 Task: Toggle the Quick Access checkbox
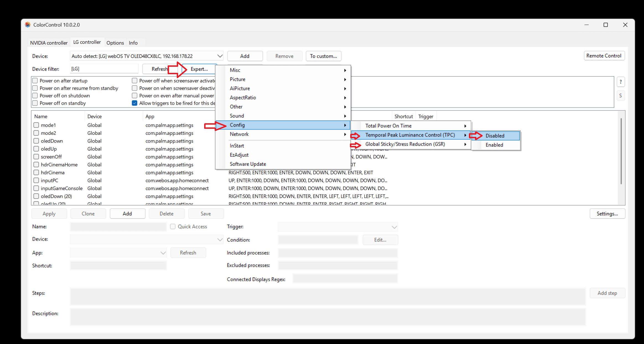click(173, 227)
